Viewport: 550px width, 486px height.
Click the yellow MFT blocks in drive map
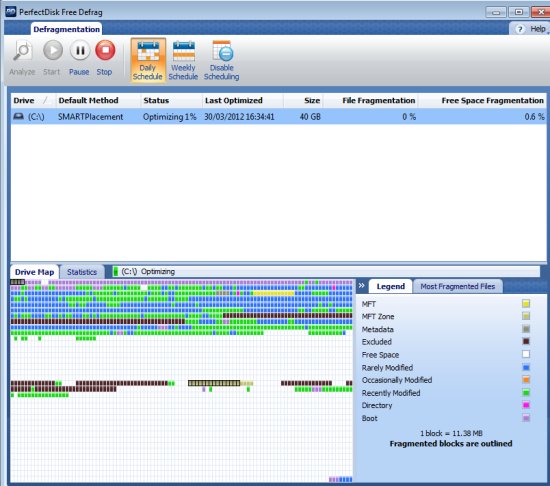pos(274,293)
